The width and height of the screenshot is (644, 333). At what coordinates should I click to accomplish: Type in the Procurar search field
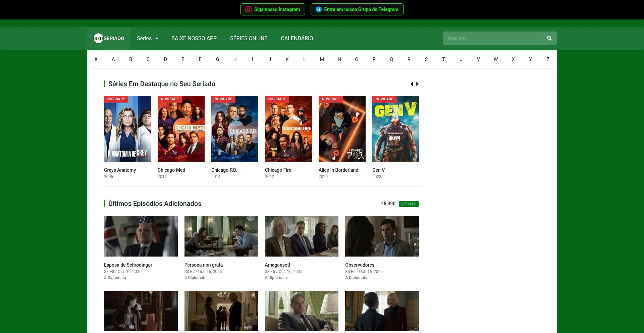coord(493,38)
